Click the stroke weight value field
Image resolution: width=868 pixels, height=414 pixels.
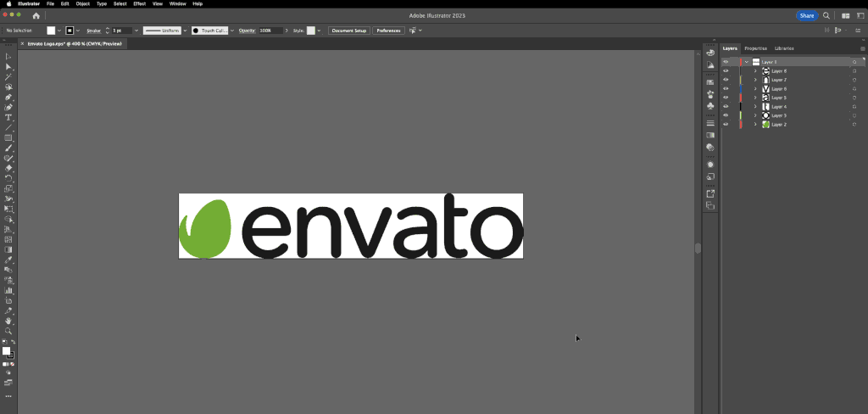[122, 31]
